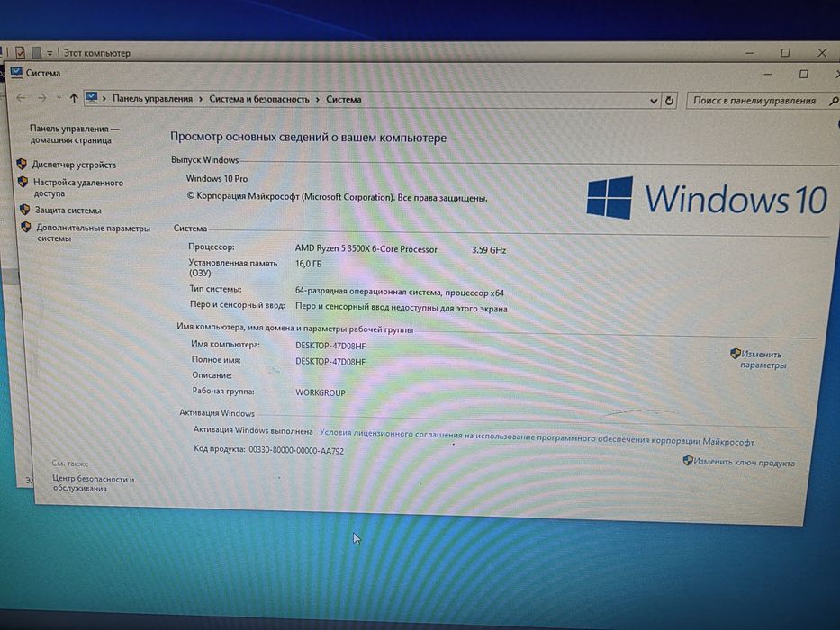The height and width of the screenshot is (630, 840).
Task: Open quick access toolbar dropdown in 'Этот компьютер' window
Action: coord(50,53)
